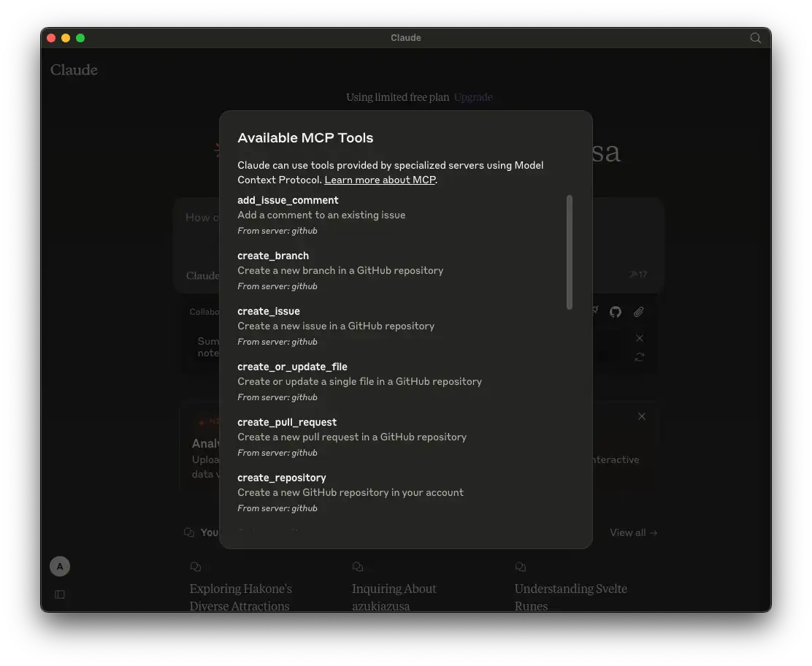
Task: Click the View all recent chats link
Action: point(632,532)
